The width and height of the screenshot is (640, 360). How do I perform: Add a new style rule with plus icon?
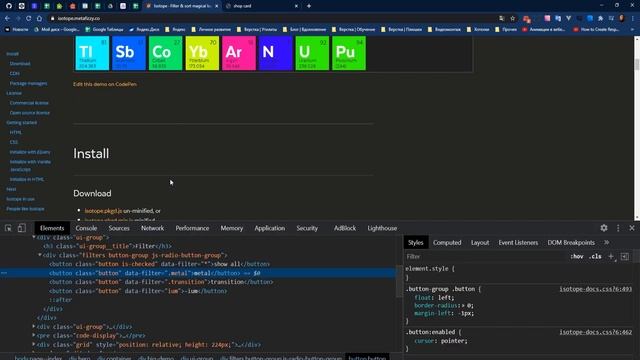coord(611,256)
